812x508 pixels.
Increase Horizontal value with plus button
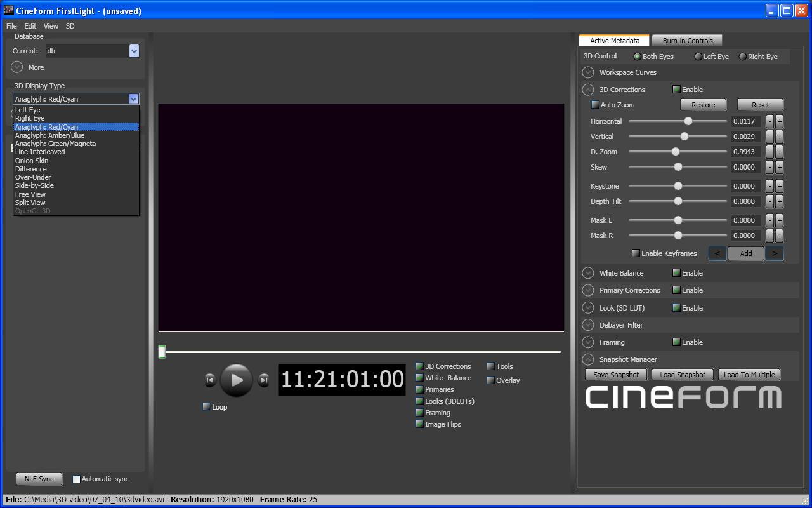coord(779,121)
